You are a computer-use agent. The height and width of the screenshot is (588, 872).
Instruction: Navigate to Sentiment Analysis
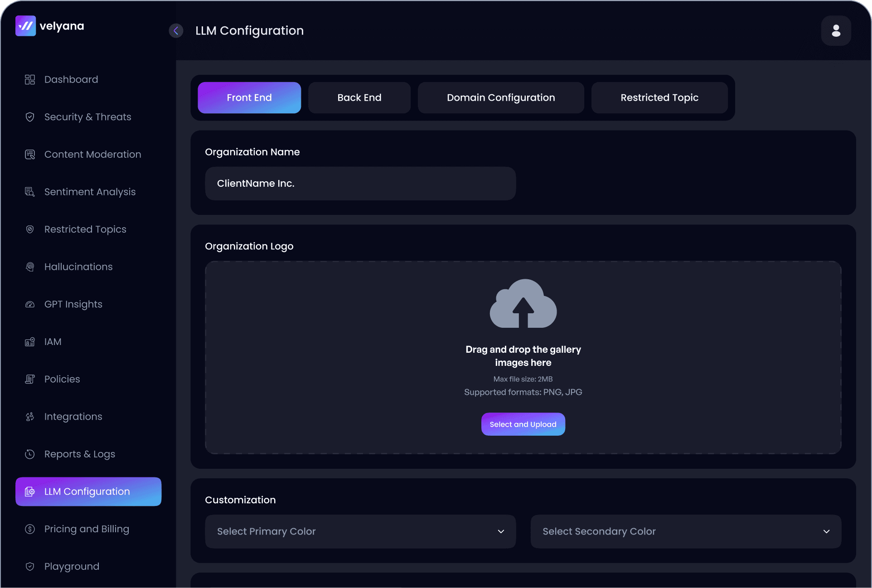(88, 192)
